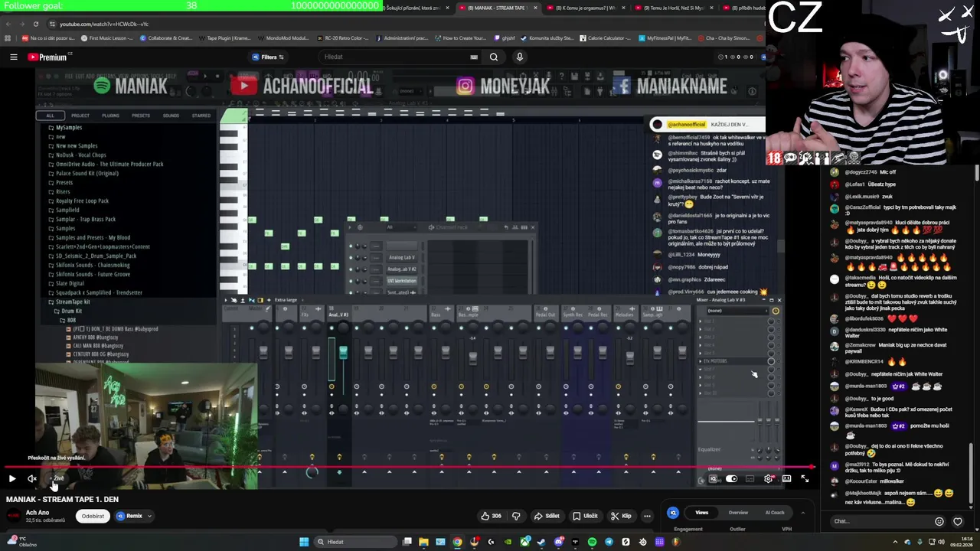The image size is (980, 551).
Task: Open on-screen keyboard icon in search box
Action: pos(474,57)
